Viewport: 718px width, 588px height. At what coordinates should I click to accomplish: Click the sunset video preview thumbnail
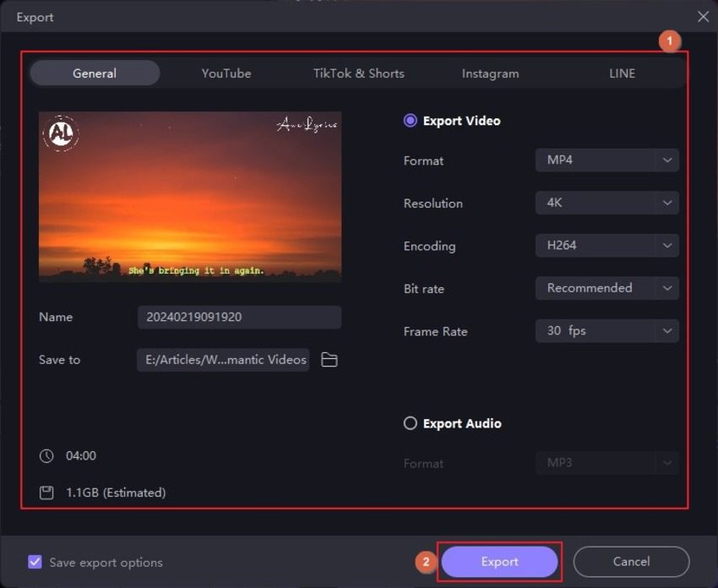pyautogui.click(x=190, y=197)
